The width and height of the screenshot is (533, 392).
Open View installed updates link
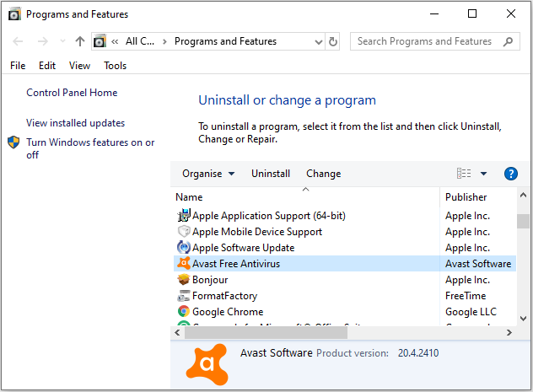click(75, 123)
